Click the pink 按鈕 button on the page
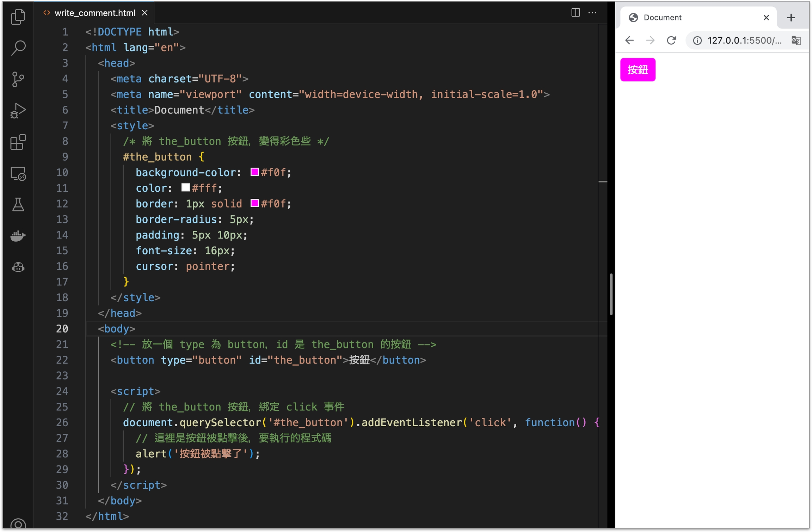812x532 pixels. [x=638, y=70]
